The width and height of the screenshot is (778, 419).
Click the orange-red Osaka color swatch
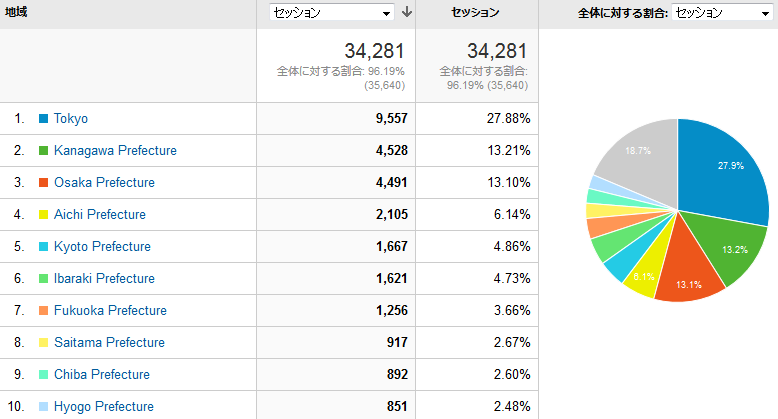43,183
